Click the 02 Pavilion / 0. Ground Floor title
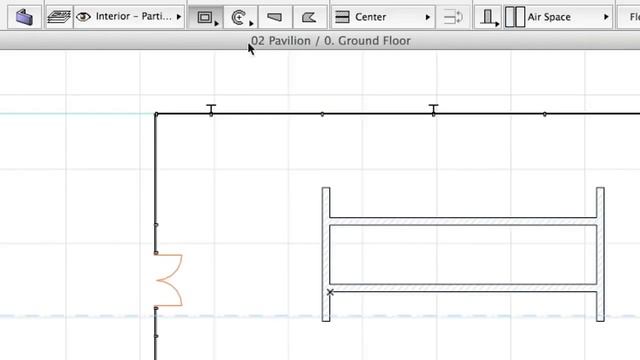The height and width of the screenshot is (360, 640). point(331,41)
